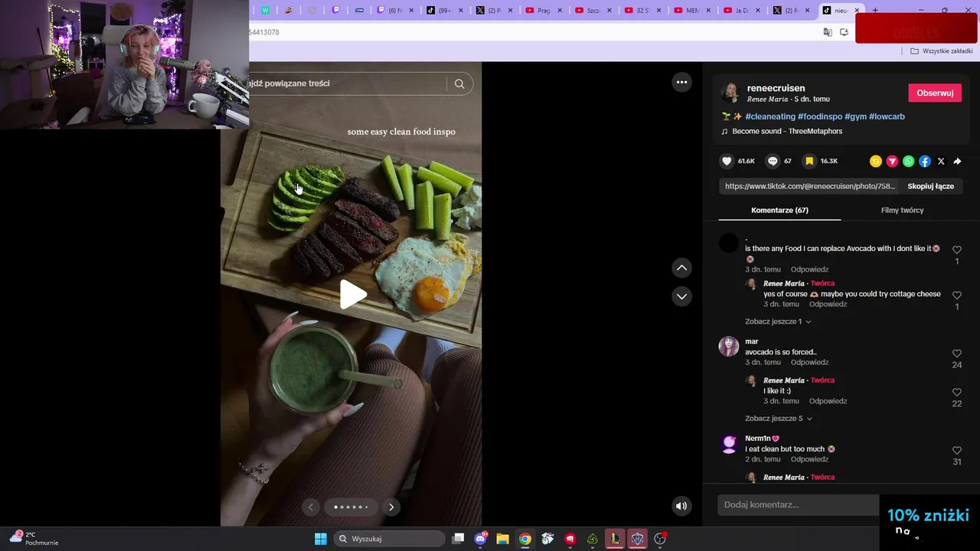Open the reneecruisen profile name
980x551 pixels.
(776, 88)
